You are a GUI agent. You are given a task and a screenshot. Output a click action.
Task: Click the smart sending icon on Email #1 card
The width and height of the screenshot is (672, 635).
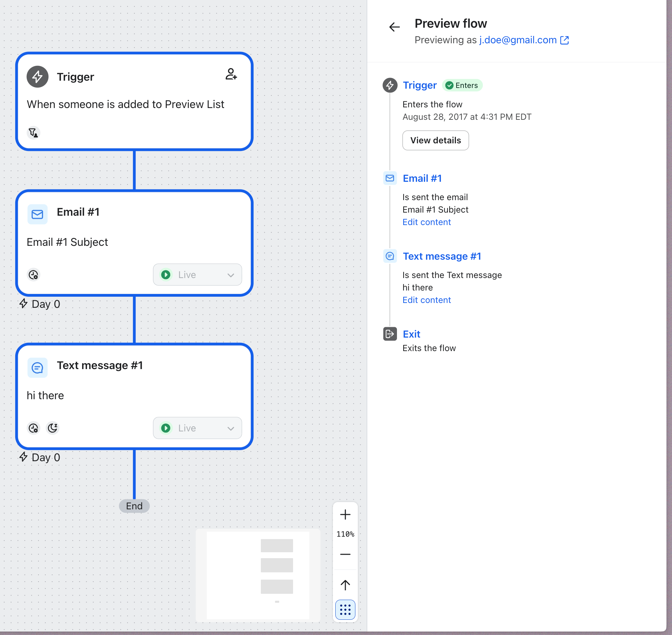33,275
